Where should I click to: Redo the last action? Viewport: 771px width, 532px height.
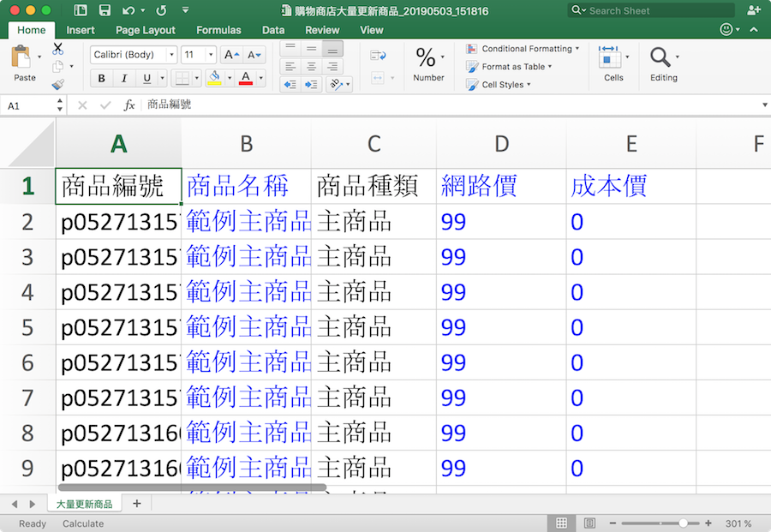(x=161, y=10)
